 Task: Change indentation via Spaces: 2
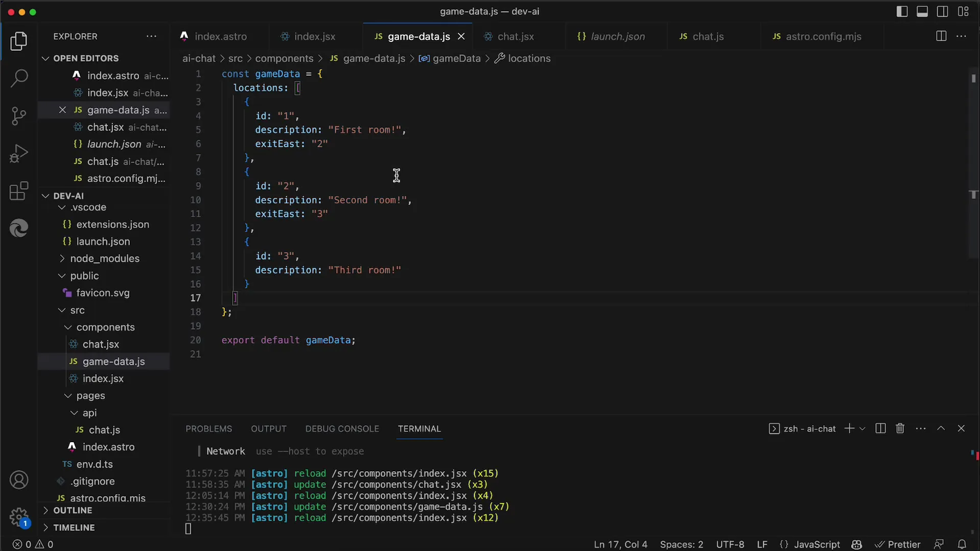(681, 544)
